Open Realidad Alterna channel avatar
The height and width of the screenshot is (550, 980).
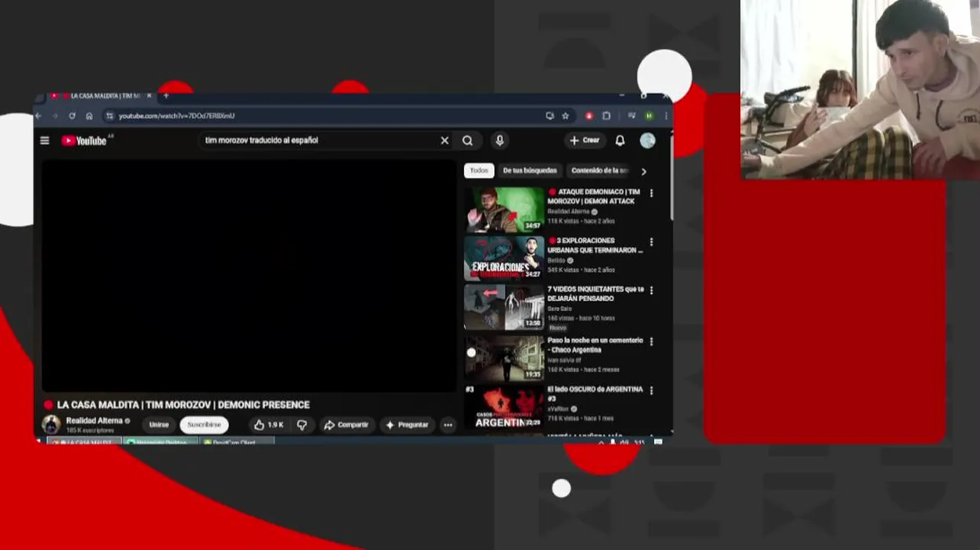tap(51, 425)
